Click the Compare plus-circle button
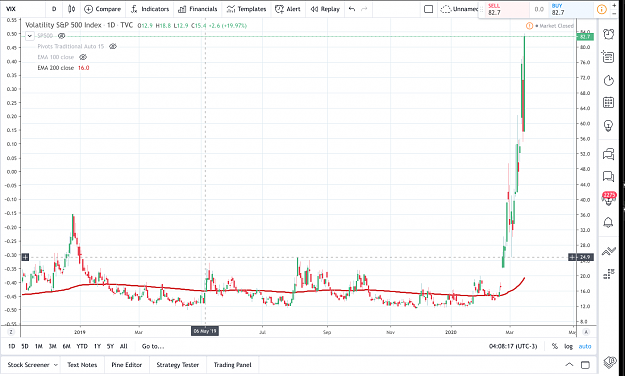 tap(102, 9)
